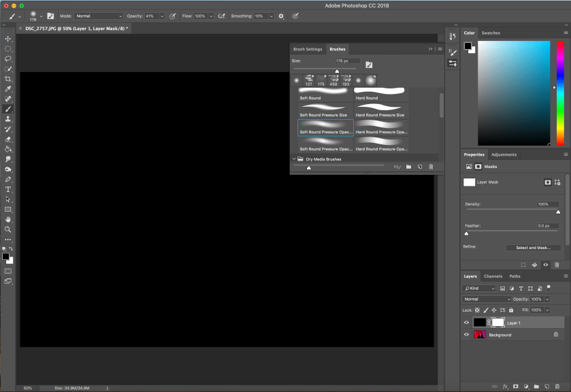
Task: Click the brush Size input field
Action: click(x=347, y=61)
